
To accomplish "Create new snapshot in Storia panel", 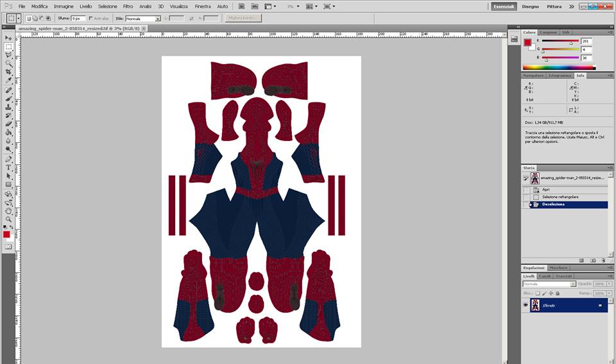I will (x=593, y=260).
